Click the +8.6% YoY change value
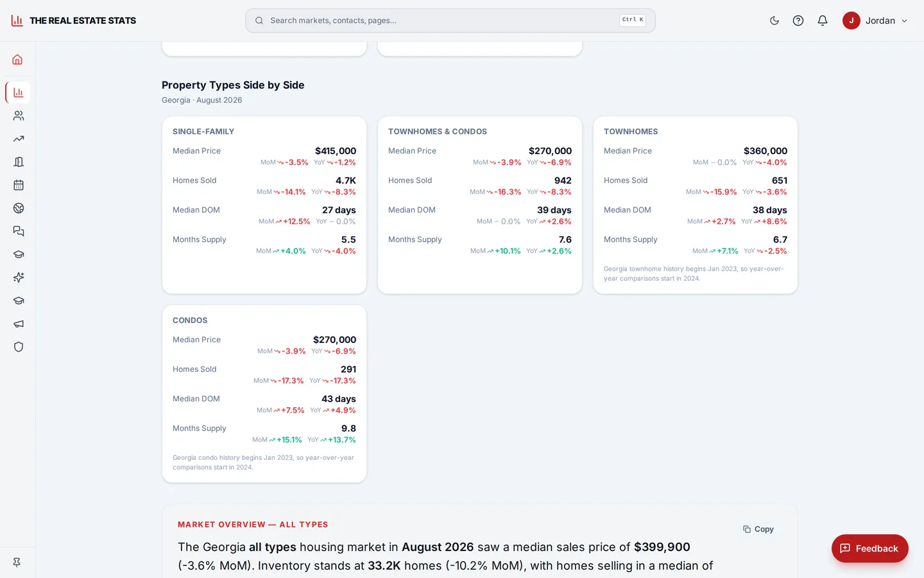Screen dimensions: 924x578 (x=774, y=222)
